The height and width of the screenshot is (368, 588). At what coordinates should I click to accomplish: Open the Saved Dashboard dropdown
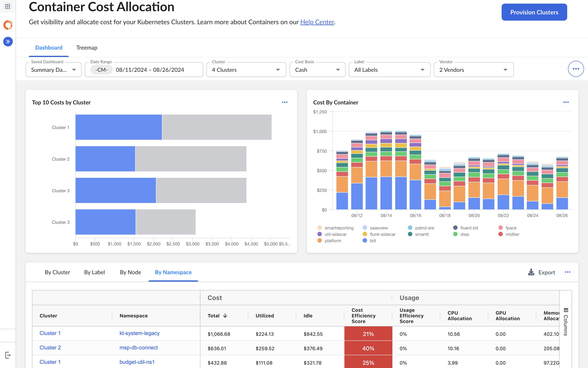click(x=54, y=70)
